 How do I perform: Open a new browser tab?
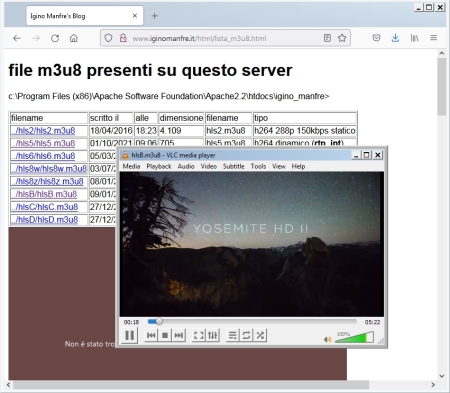(x=154, y=16)
